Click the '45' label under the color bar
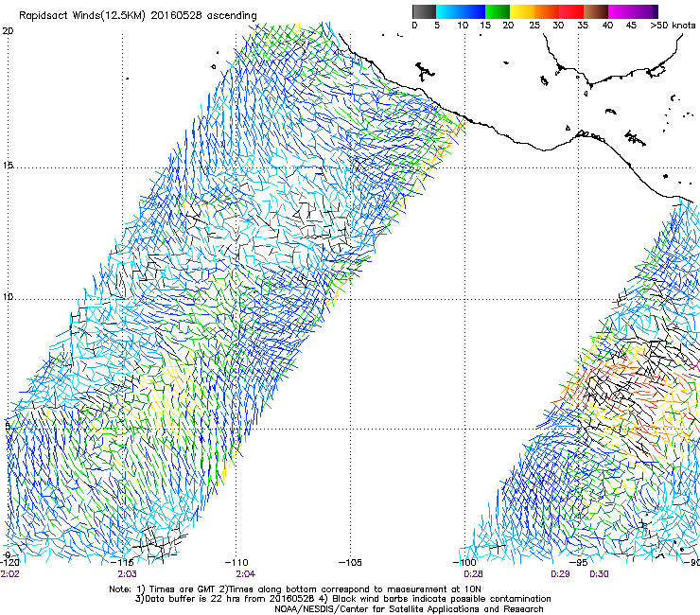The height and width of the screenshot is (615, 700). coord(631,26)
